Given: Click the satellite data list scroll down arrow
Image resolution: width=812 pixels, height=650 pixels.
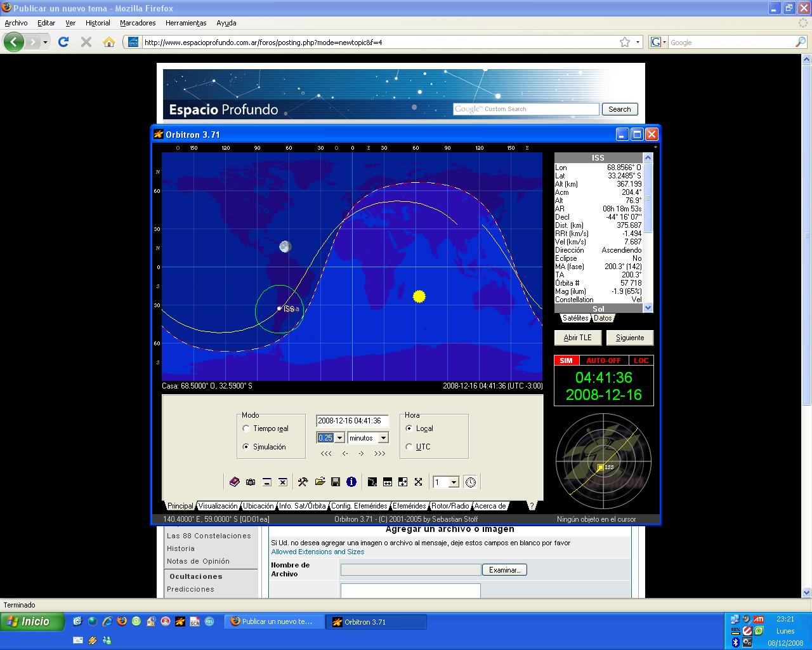Looking at the screenshot, I should (x=648, y=307).
